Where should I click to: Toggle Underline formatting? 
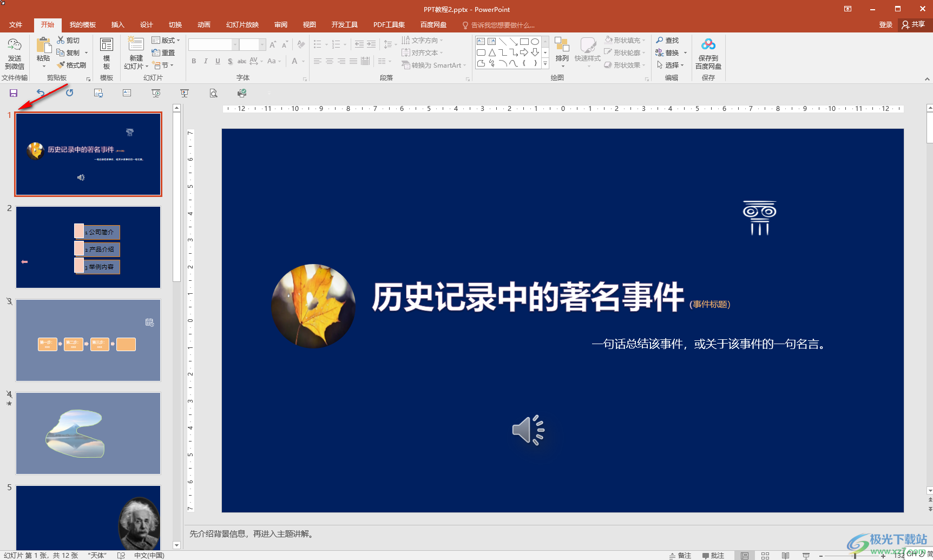[218, 61]
